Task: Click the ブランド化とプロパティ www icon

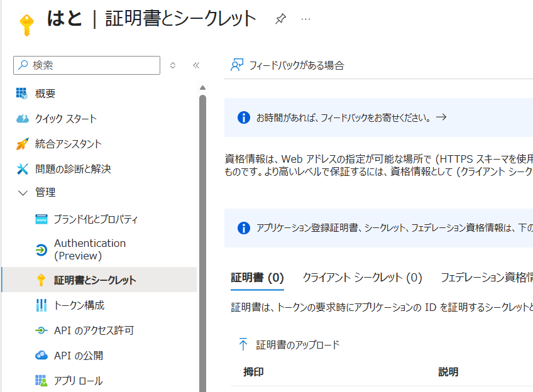Action: click(41, 219)
